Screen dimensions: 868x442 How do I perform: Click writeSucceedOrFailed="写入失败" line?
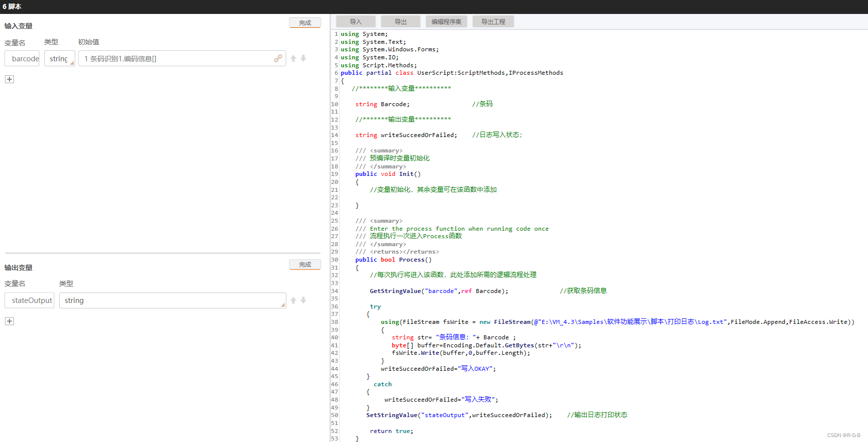pos(441,400)
